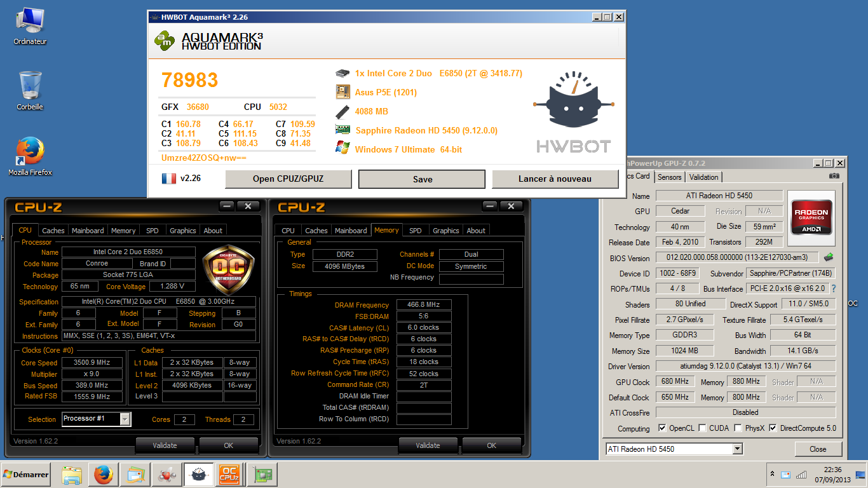Click the Radeon Graphics AMD logo in GPU-Z
The width and height of the screenshot is (868, 488).
click(x=811, y=217)
